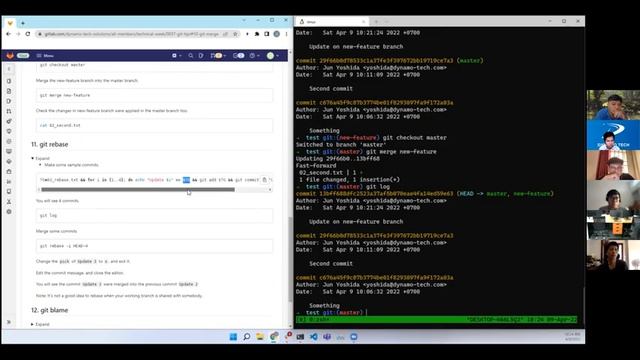Collapse the Expand section under git rebase
Image resolution: width=640 pixels, height=360 pixels.
(x=40, y=158)
